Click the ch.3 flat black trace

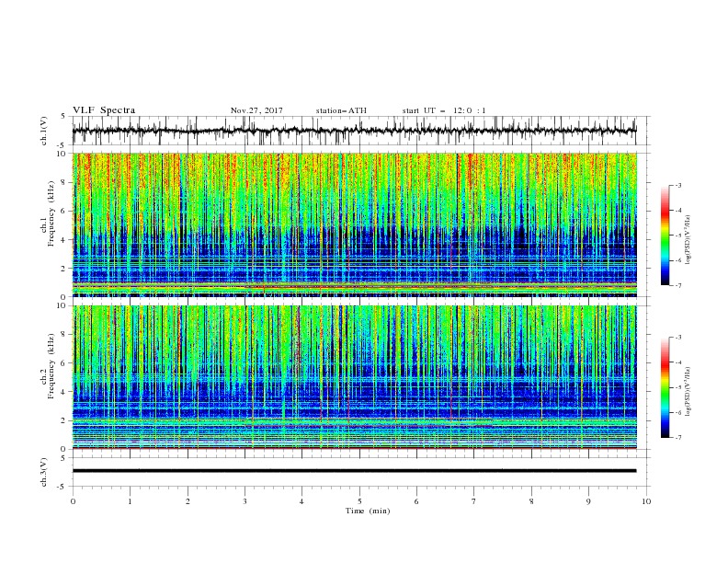(354, 471)
